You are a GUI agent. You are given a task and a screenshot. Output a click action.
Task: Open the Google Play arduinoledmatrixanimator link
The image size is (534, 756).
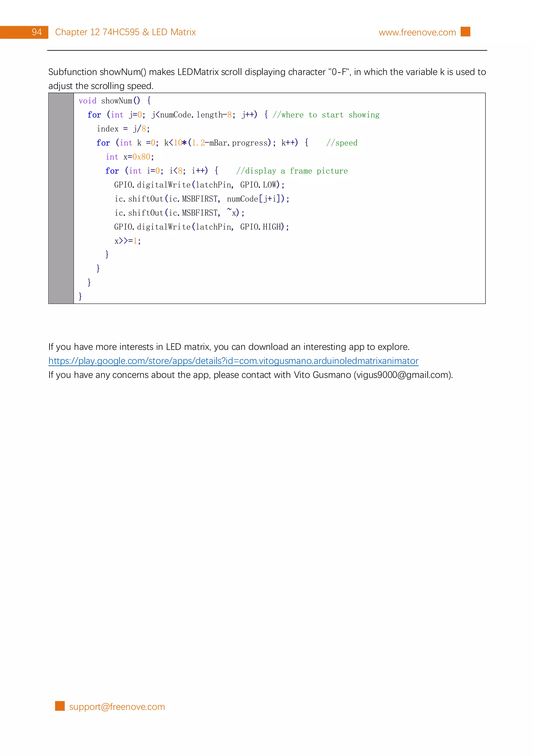[x=233, y=361]
